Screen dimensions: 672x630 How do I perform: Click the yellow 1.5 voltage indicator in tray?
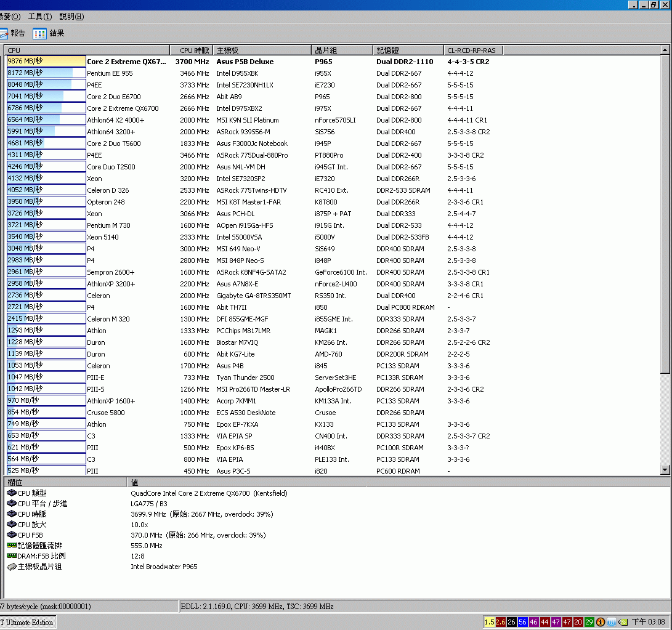[490, 622]
